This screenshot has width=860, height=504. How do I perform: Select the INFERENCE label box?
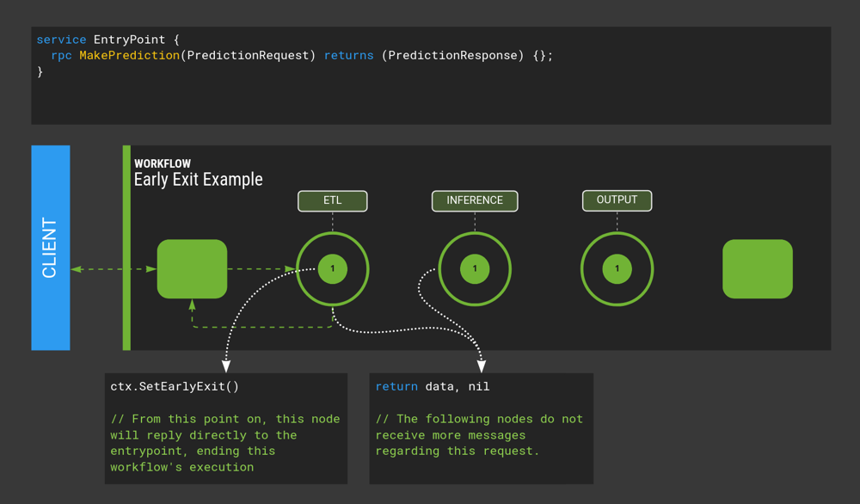[475, 200]
